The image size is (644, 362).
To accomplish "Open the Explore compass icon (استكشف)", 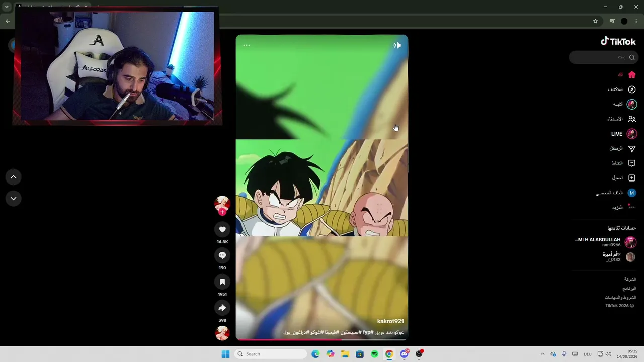I will [632, 89].
